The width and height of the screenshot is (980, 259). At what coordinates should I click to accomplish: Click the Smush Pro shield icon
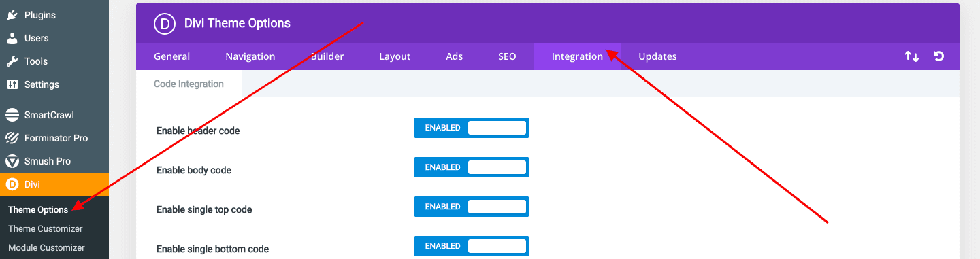click(x=12, y=161)
